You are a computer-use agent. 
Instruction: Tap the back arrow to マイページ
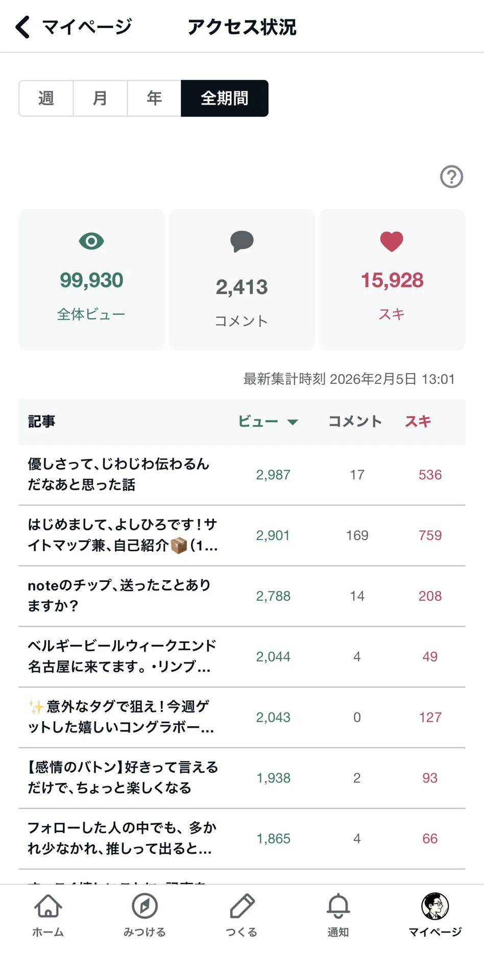[x=22, y=27]
